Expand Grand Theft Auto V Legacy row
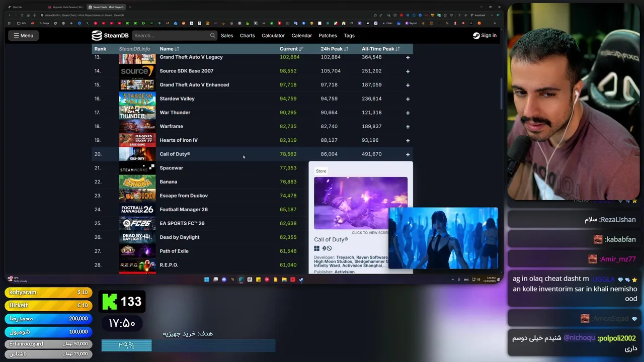 point(408,57)
